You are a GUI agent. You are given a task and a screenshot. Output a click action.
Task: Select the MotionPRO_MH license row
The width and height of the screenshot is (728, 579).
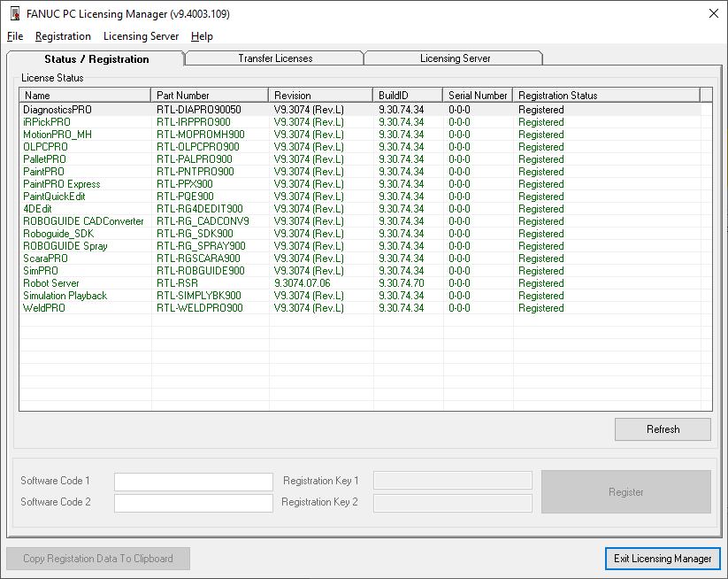tap(360, 135)
